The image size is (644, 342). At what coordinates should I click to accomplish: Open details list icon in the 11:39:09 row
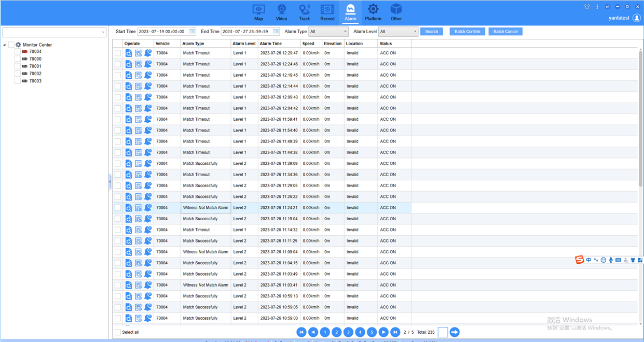[x=139, y=164]
